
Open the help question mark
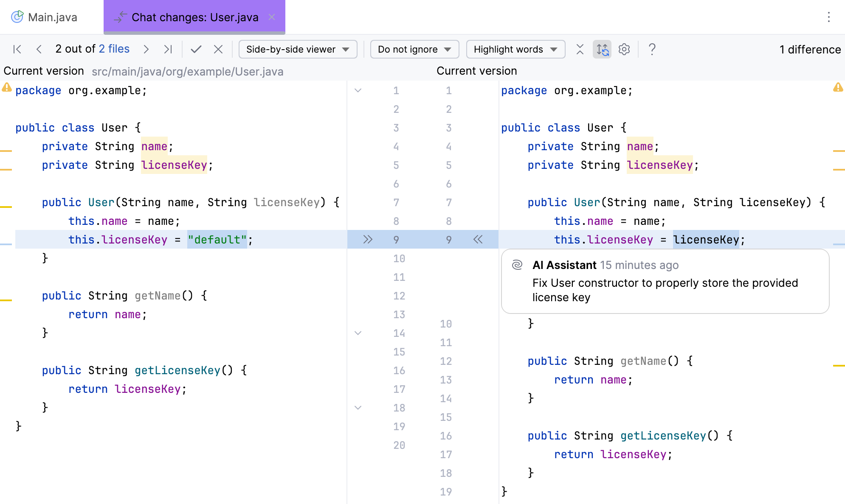(652, 49)
